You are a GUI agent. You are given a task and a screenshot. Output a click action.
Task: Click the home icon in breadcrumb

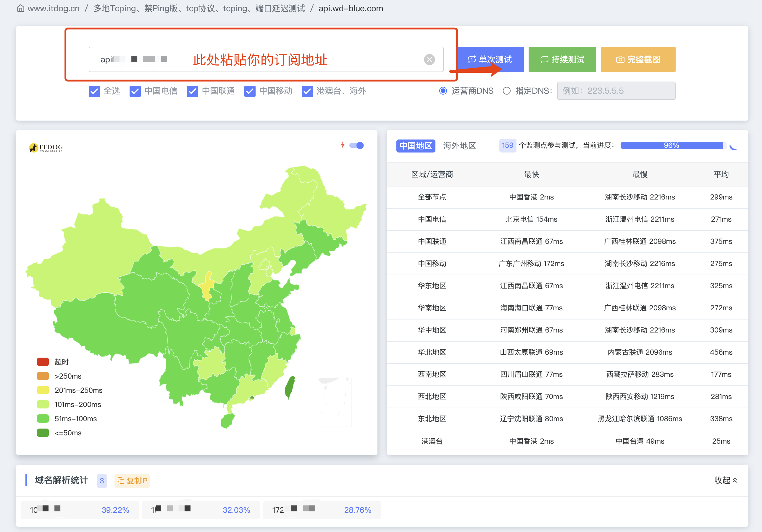21,8
